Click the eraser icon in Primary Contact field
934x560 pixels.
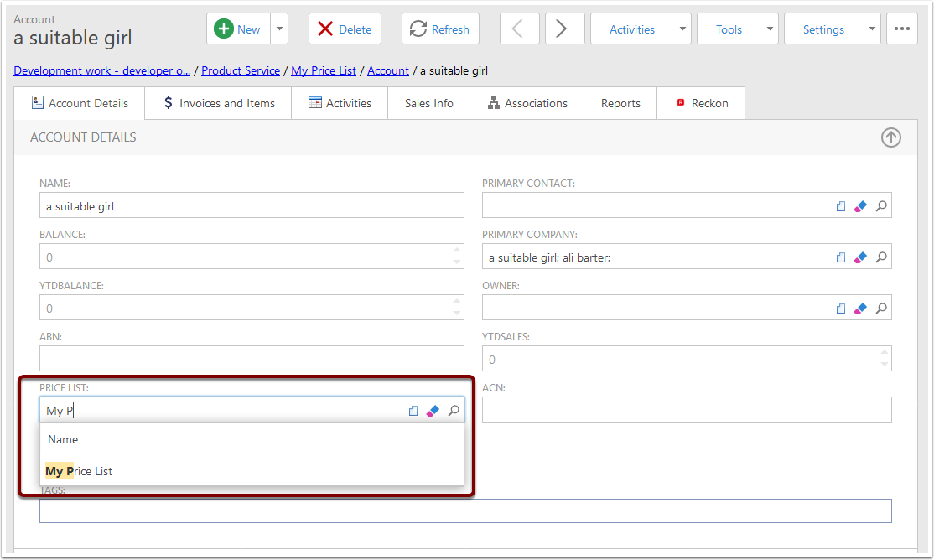[859, 206]
